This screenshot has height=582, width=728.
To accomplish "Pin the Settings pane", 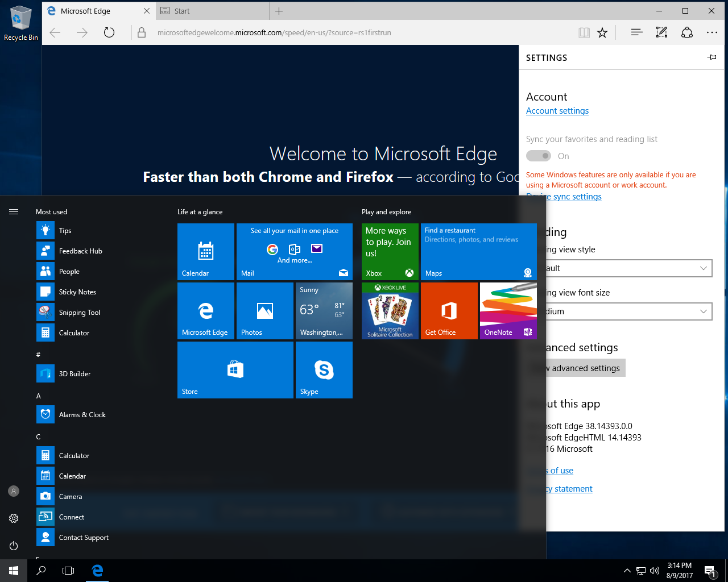I will pos(712,57).
